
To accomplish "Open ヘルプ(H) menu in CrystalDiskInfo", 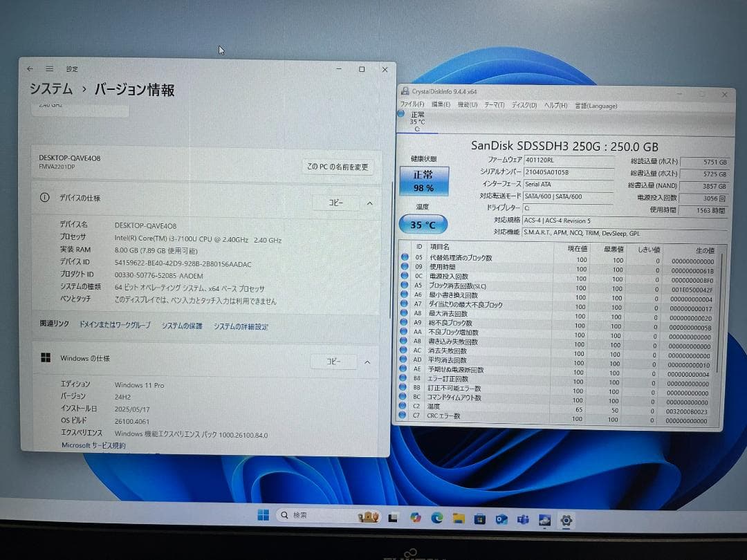I will coord(555,105).
